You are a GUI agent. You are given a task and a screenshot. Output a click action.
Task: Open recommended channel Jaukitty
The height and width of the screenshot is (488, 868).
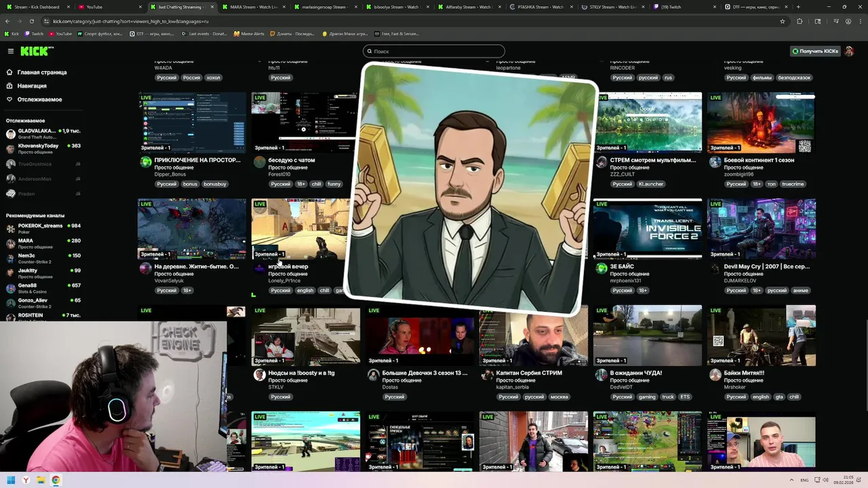click(43, 273)
